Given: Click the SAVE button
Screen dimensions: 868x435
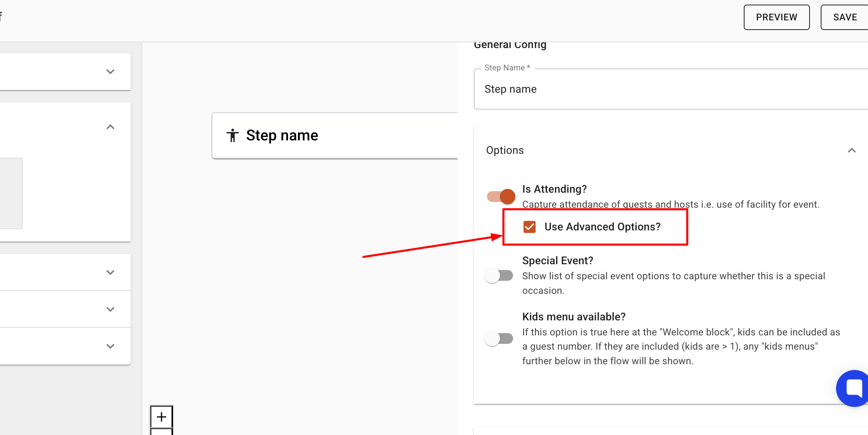Looking at the screenshot, I should click(x=845, y=17).
